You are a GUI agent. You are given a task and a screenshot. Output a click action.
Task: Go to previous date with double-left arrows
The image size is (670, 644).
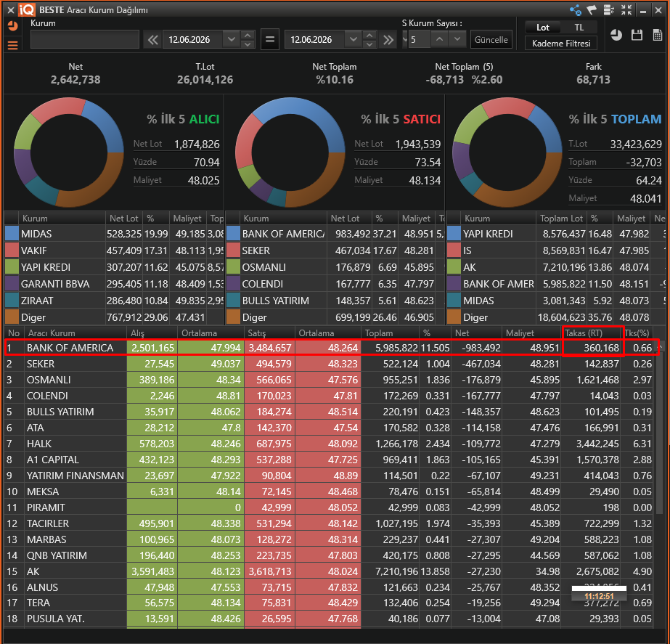[x=152, y=40]
